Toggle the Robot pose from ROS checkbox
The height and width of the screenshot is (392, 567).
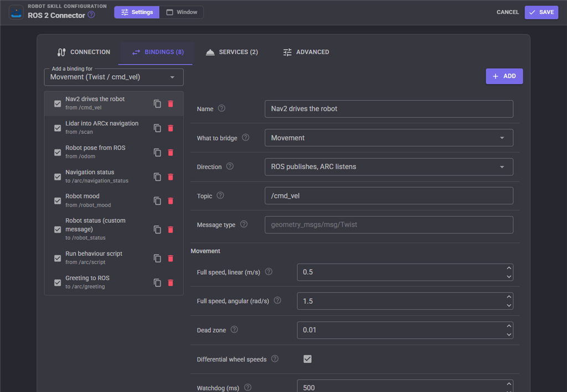58,152
